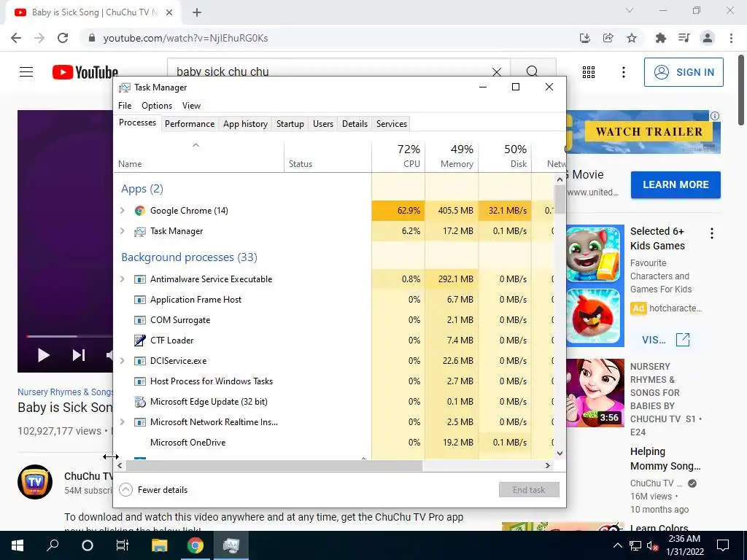Click the YouTube logo
This screenshot has width=747, height=560.
(85, 72)
